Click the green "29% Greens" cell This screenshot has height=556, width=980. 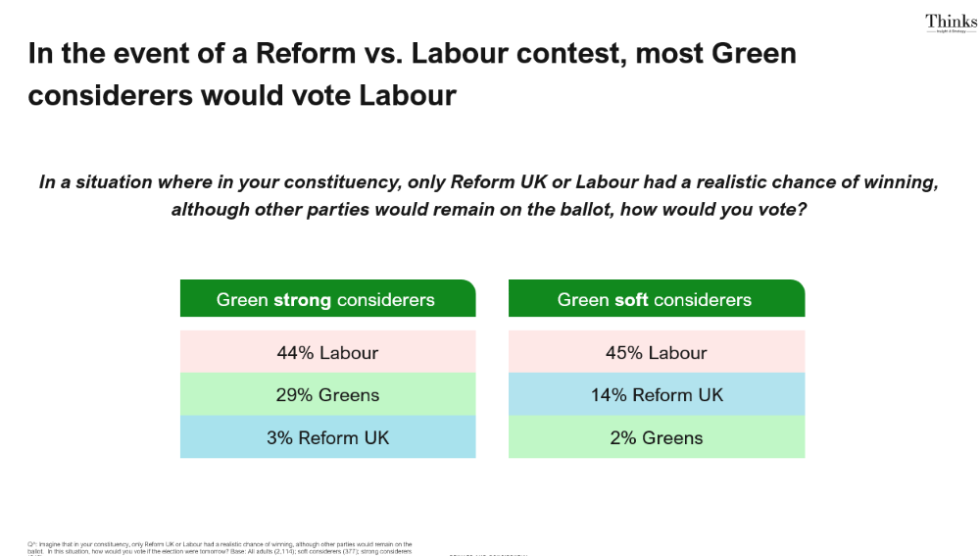pos(327,395)
